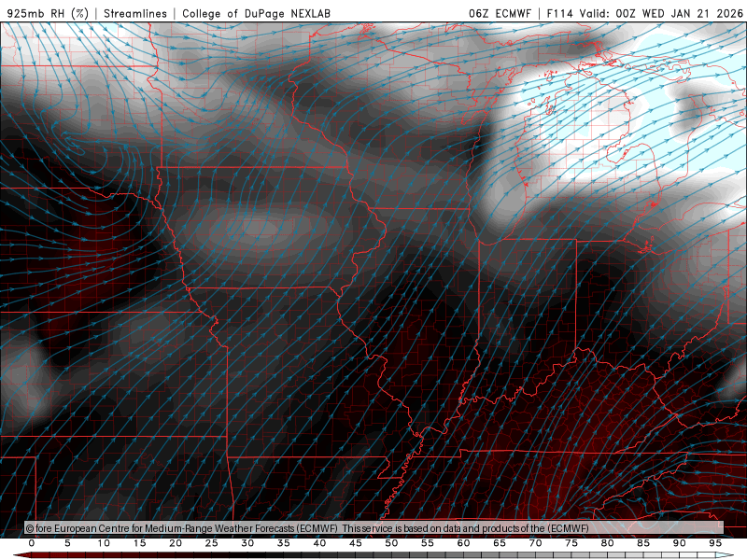Viewport: 747px width, 560px height.
Task: Pick the "30" humidity scale number
Action: pyautogui.click(x=247, y=543)
